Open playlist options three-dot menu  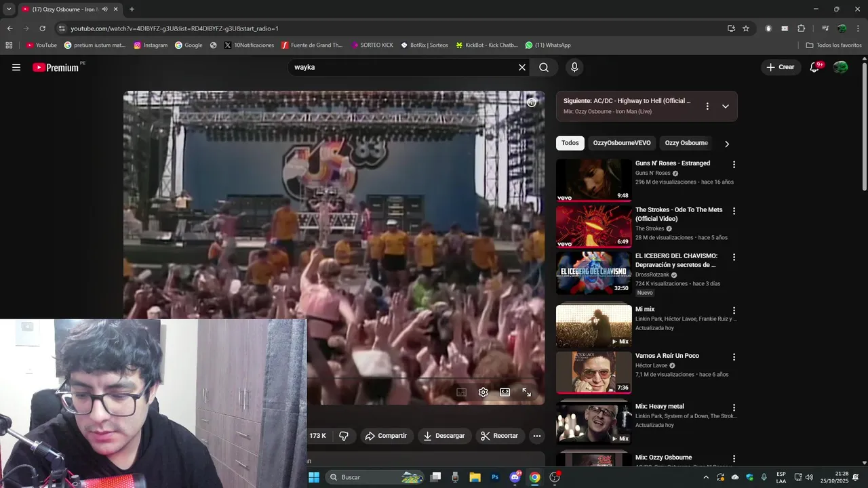coord(707,106)
